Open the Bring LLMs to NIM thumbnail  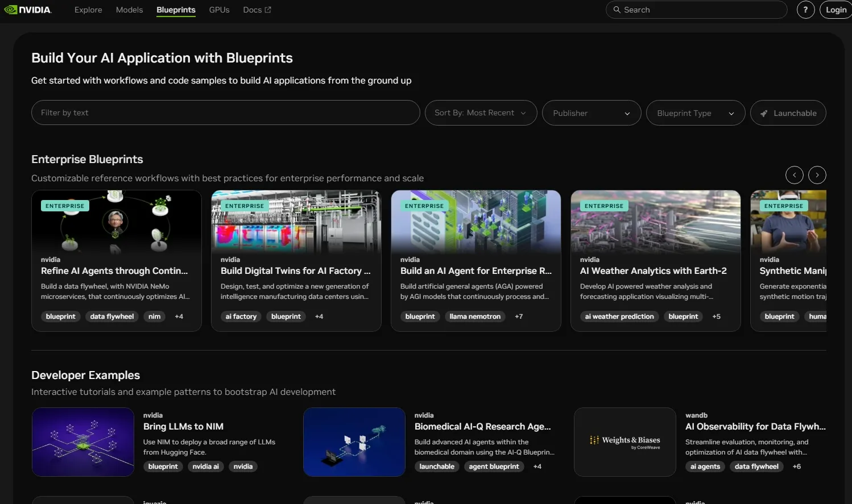pyautogui.click(x=83, y=442)
